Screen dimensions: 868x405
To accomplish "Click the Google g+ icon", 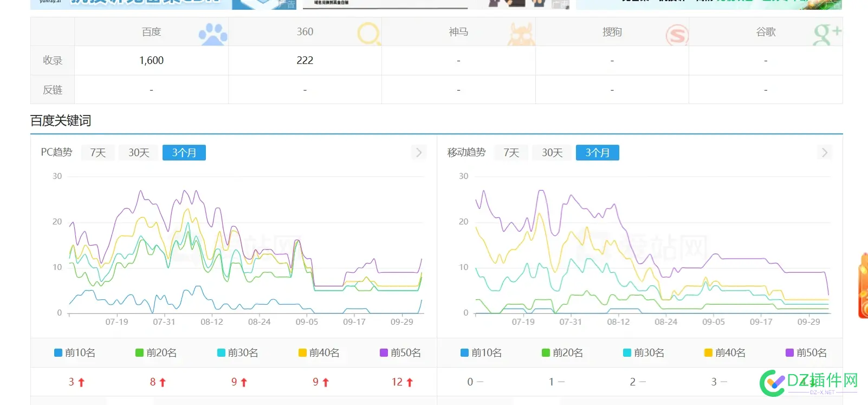I will [x=827, y=34].
